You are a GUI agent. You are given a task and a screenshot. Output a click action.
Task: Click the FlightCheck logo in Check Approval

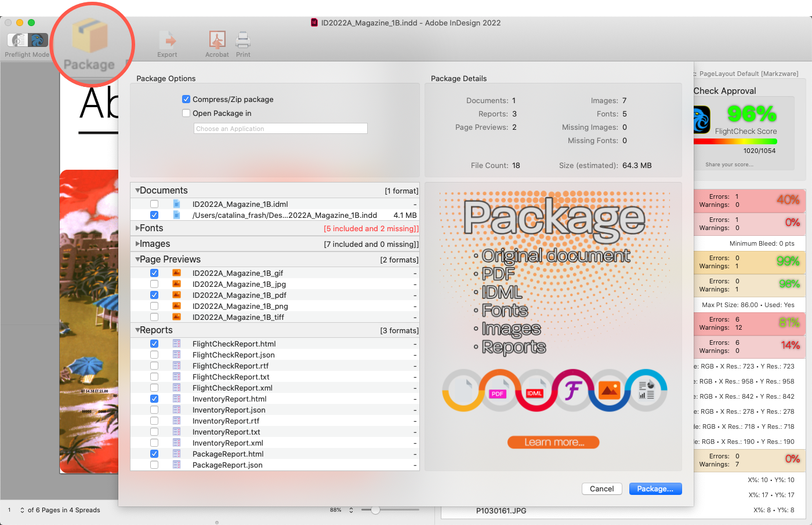click(701, 120)
